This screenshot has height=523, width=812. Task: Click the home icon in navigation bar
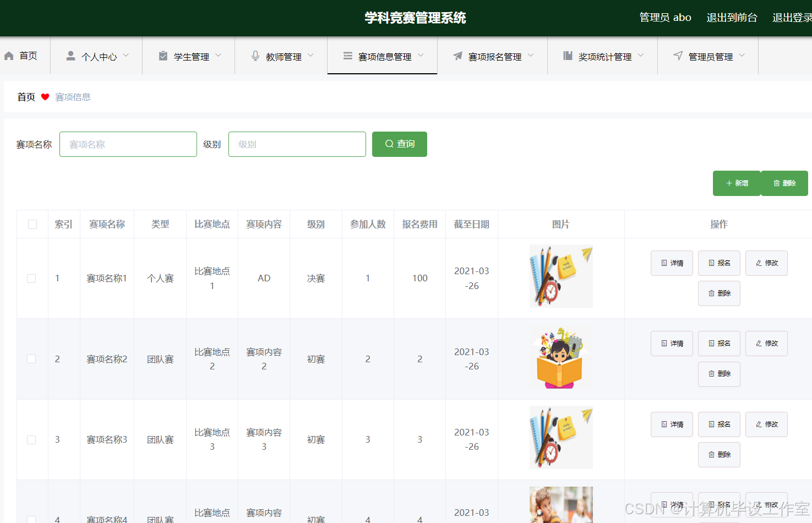tap(9, 56)
